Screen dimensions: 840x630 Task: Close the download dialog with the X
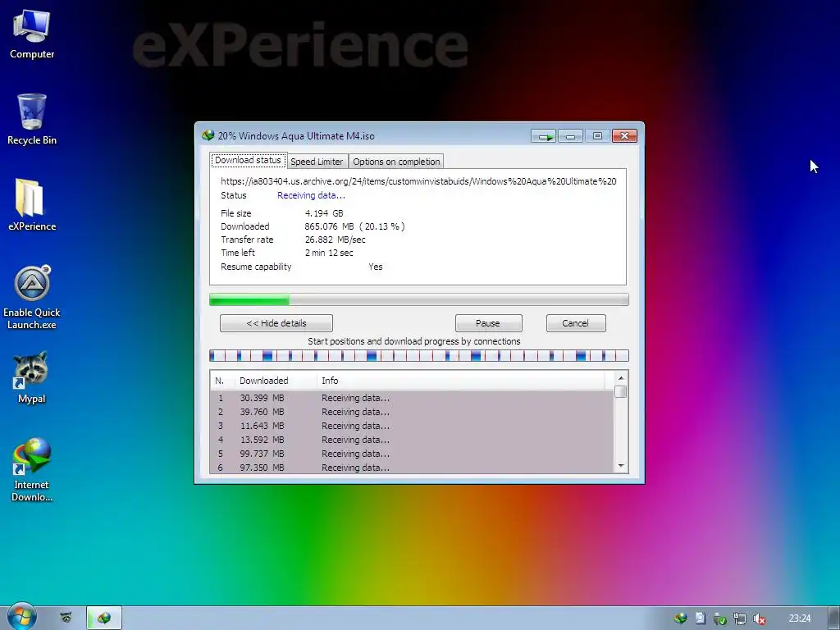(624, 136)
